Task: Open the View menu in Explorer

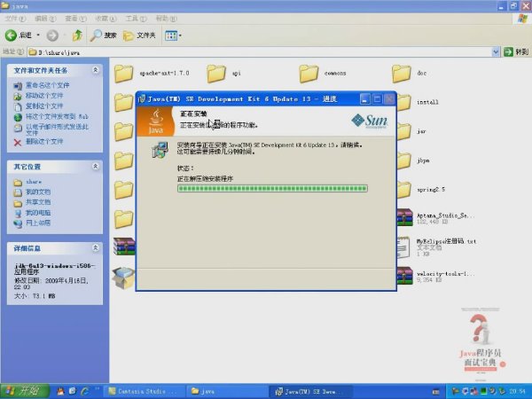Action: (x=75, y=19)
